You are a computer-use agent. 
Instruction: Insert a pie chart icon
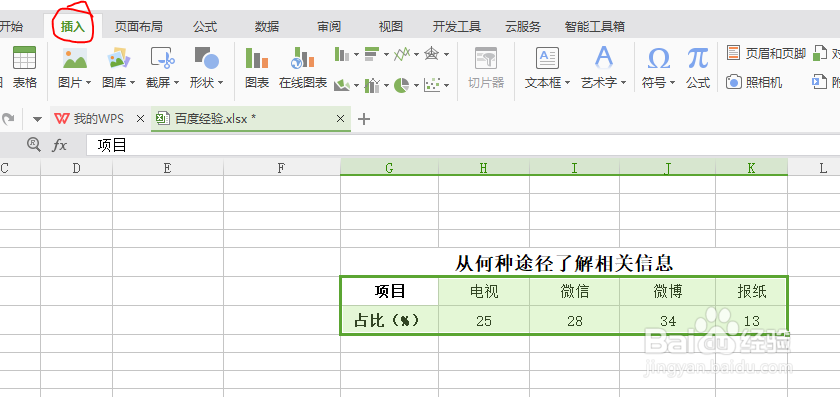click(x=402, y=85)
